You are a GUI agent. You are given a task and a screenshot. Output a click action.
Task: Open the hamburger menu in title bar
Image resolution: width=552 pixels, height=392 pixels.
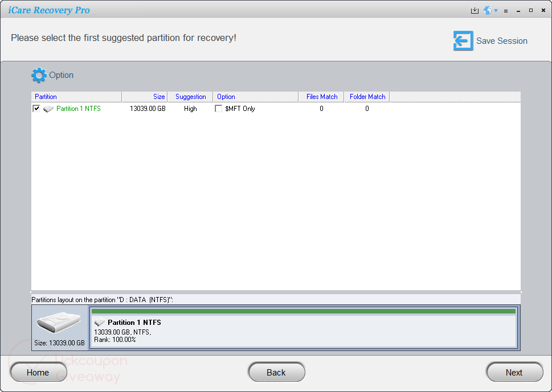click(x=505, y=10)
